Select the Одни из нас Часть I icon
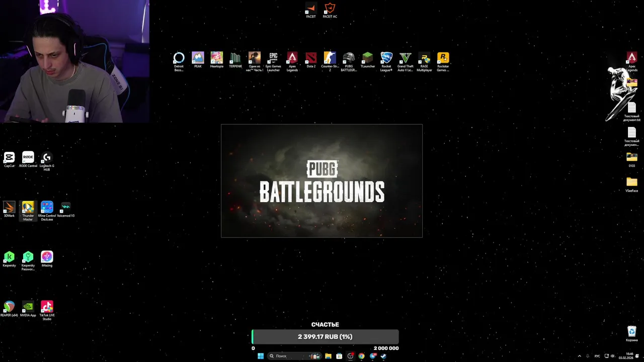 (255, 62)
